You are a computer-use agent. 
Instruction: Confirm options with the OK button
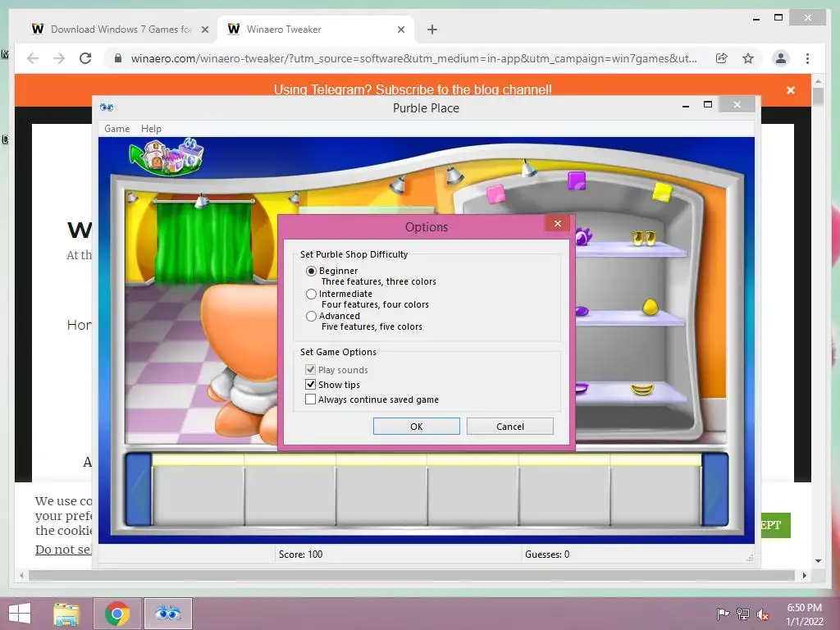416,427
